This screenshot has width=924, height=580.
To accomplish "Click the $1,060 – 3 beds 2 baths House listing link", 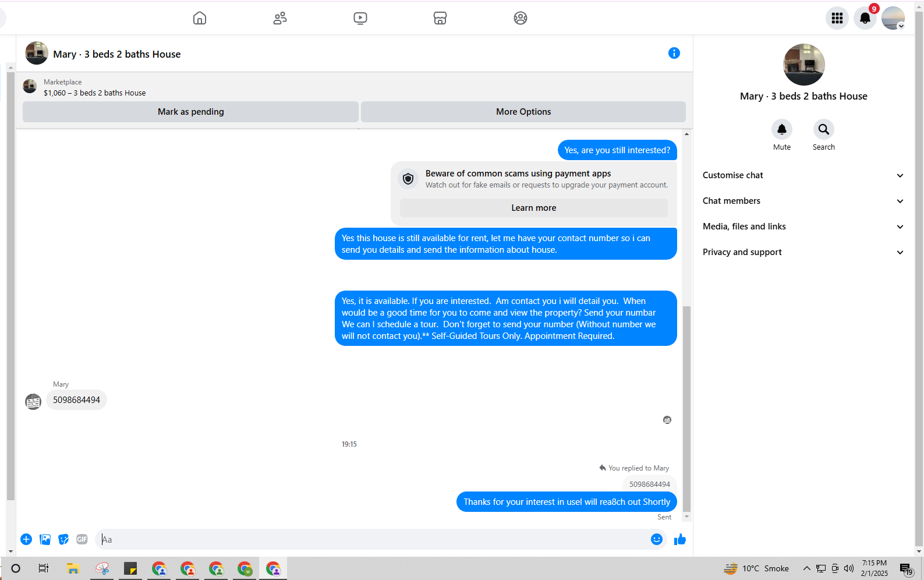I will click(95, 93).
